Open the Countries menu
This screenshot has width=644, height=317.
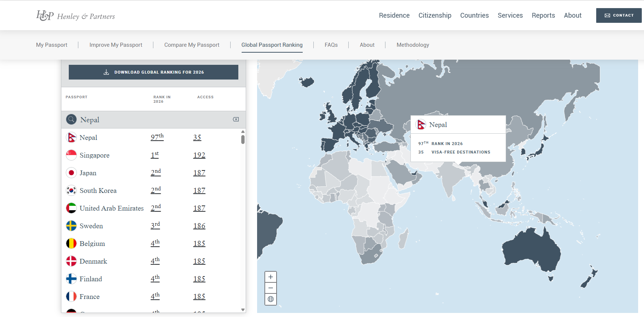[474, 15]
